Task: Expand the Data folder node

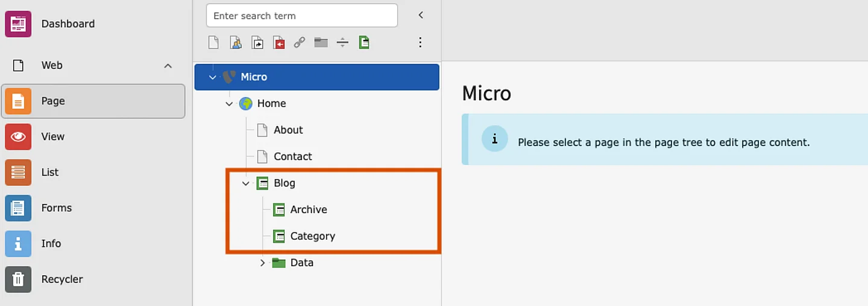Action: (262, 263)
